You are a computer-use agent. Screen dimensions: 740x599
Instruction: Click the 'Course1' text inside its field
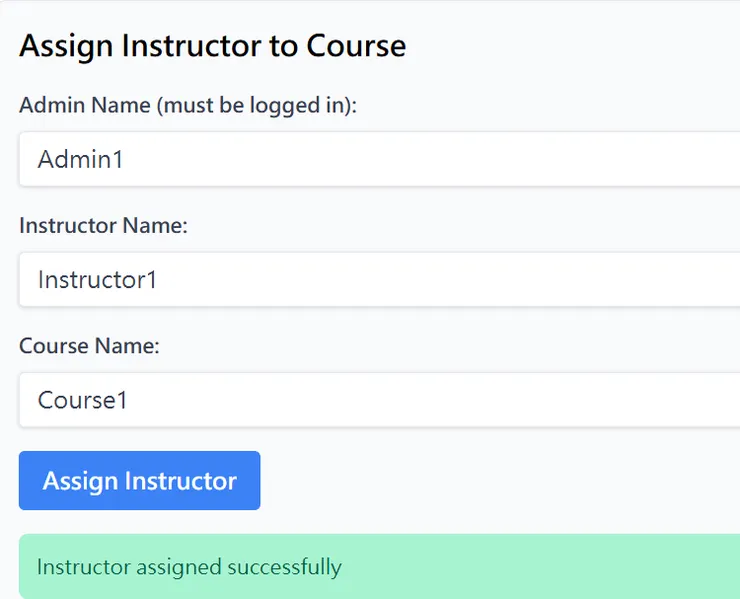tap(82, 400)
